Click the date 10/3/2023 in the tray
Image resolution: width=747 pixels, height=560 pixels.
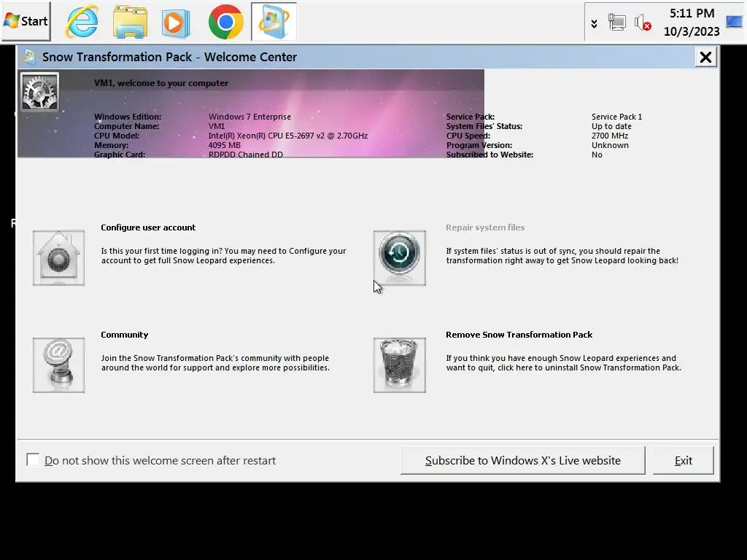coord(692,31)
